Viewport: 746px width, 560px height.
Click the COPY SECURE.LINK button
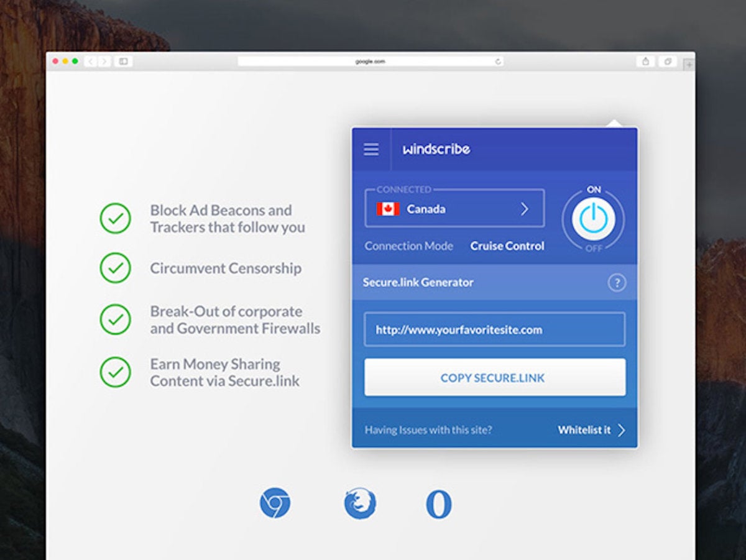[495, 377]
